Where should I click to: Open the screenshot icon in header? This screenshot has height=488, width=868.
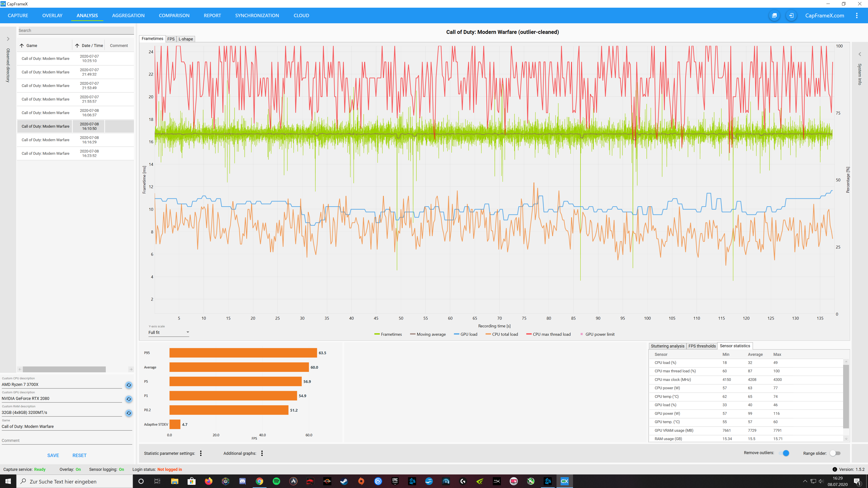pos(774,16)
